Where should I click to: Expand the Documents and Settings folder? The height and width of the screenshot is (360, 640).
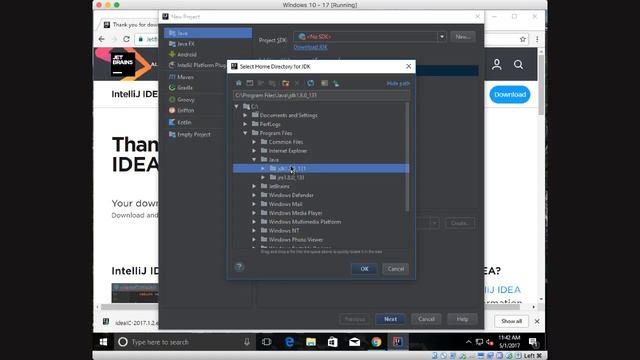pyautogui.click(x=245, y=116)
